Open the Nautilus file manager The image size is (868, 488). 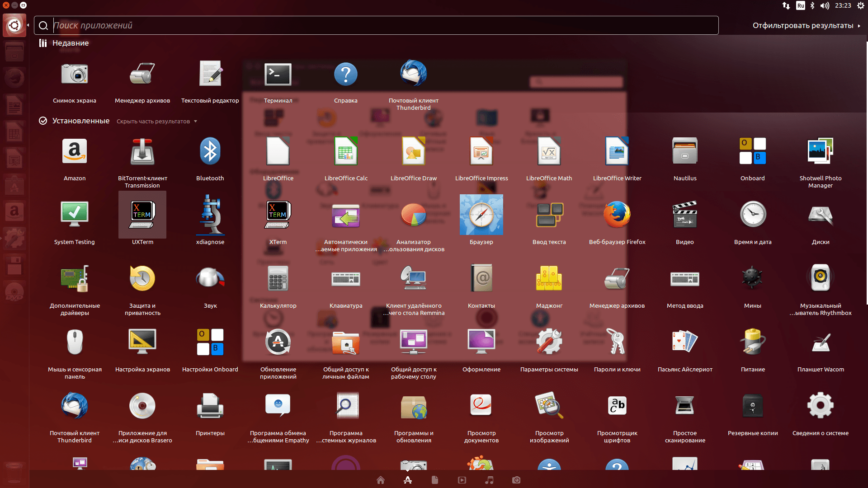pyautogui.click(x=685, y=151)
